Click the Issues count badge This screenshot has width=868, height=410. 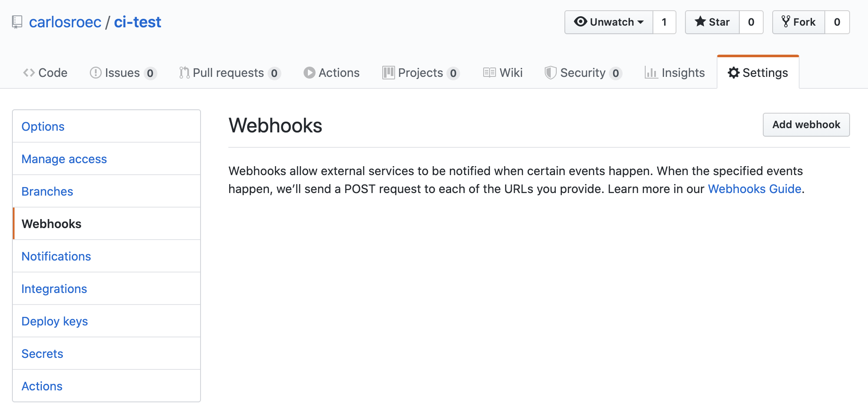click(150, 73)
